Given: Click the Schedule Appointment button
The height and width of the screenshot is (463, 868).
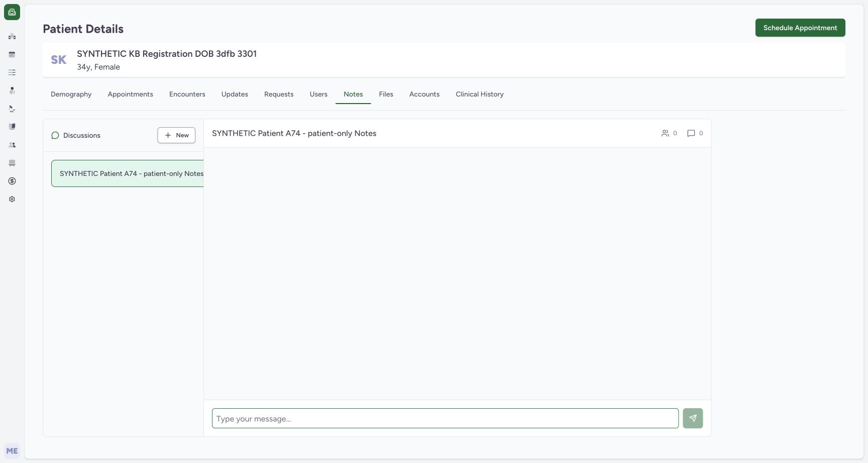Looking at the screenshot, I should click(x=800, y=28).
